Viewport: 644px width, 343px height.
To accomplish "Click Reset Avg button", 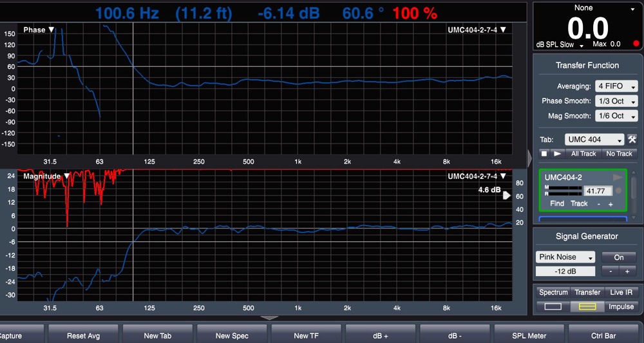I will (83, 335).
